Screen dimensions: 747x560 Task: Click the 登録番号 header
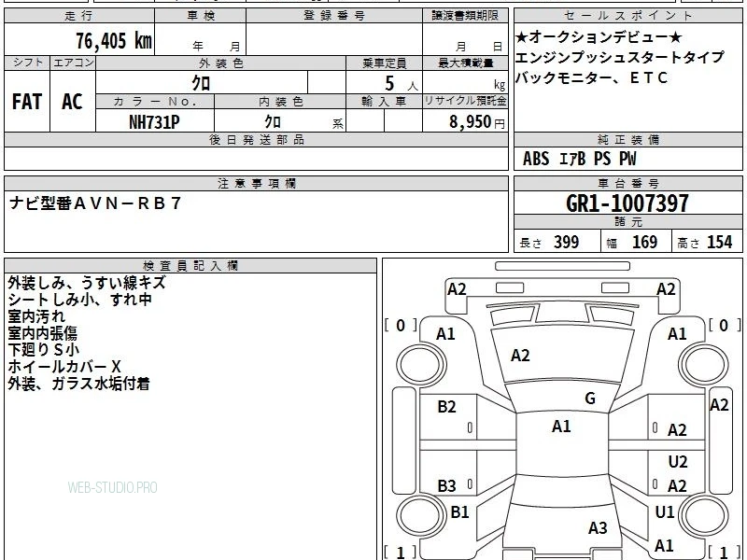point(334,16)
